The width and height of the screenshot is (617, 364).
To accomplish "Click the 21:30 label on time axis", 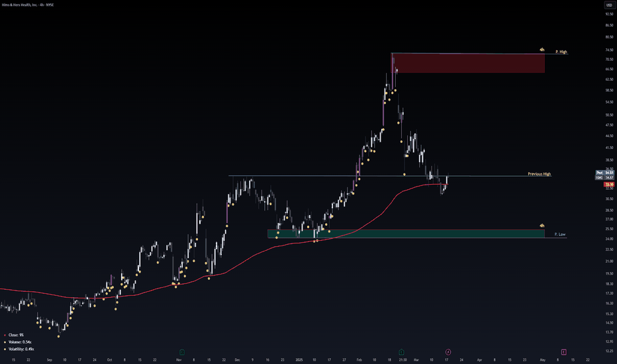I will coord(403,359).
